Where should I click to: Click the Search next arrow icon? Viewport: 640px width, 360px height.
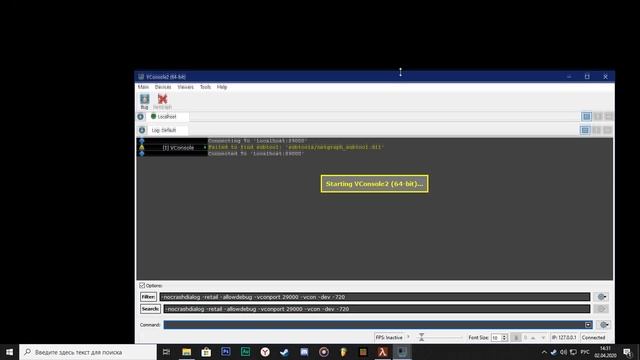click(602, 309)
